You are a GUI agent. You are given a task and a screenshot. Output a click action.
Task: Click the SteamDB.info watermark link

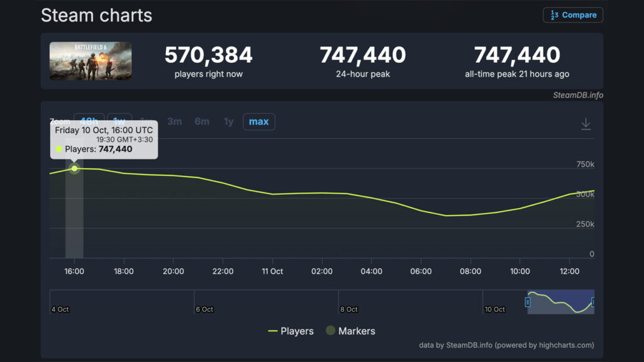[577, 95]
